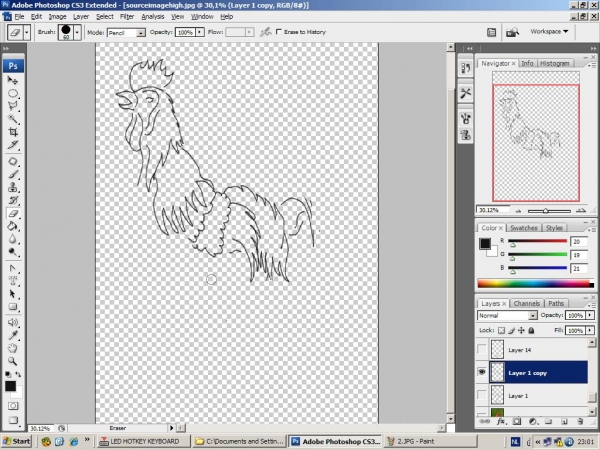This screenshot has height=450, width=600.
Task: Select the Dodge tool
Action: click(13, 252)
